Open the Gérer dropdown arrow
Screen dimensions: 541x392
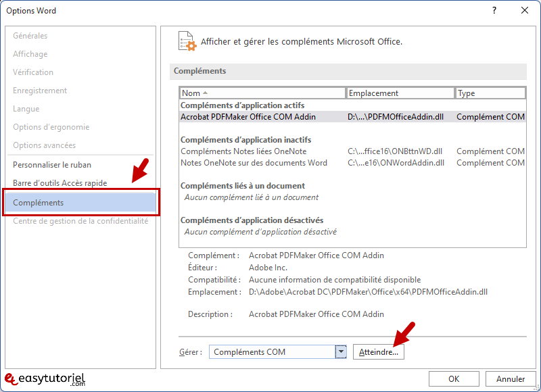[341, 351]
